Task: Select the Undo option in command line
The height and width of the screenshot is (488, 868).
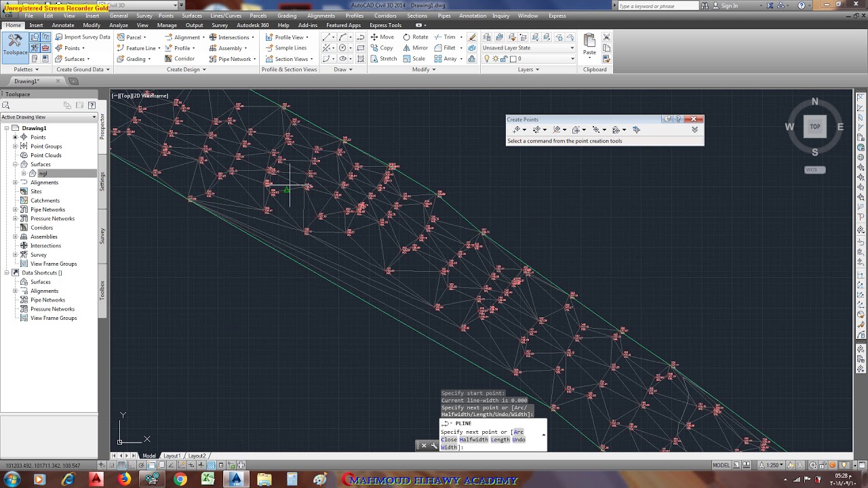Action: click(519, 440)
